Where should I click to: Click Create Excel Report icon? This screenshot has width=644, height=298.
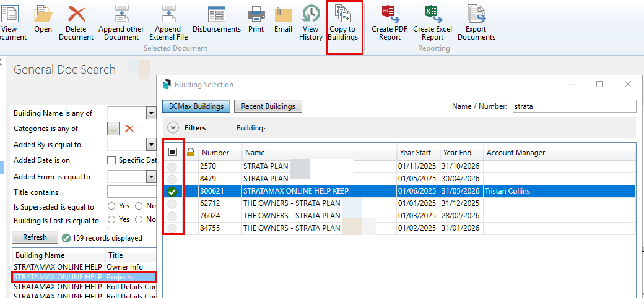click(x=432, y=14)
